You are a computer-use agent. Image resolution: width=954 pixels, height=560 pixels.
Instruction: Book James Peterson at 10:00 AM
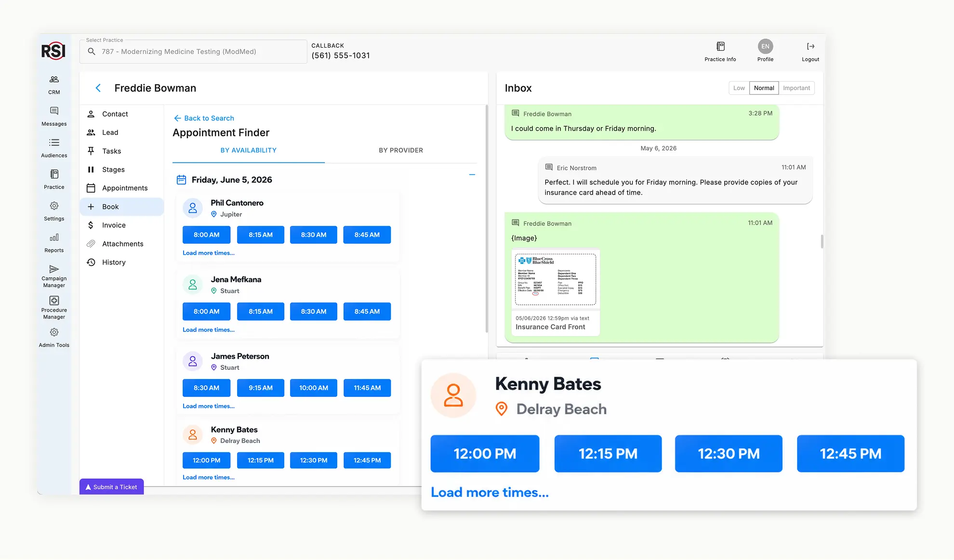pyautogui.click(x=314, y=388)
